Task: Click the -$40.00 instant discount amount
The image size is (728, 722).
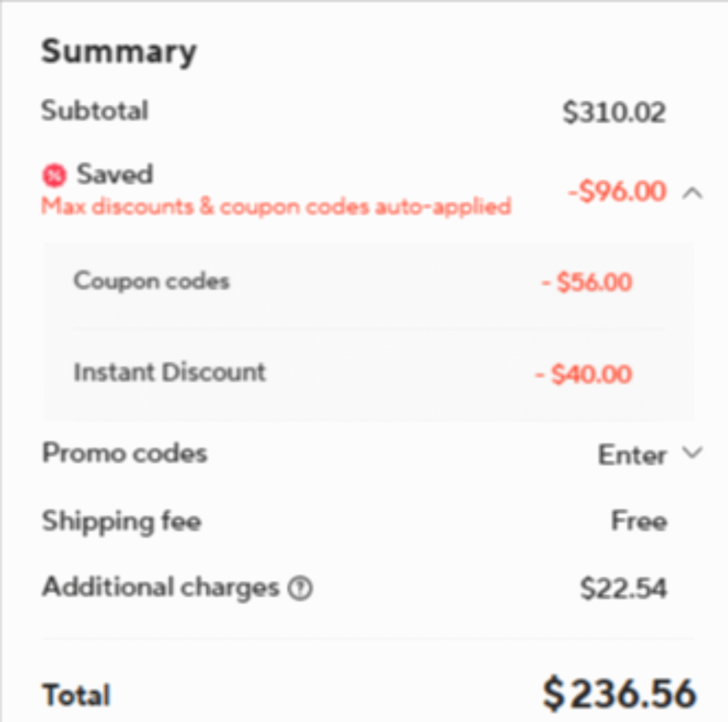Action: click(584, 374)
